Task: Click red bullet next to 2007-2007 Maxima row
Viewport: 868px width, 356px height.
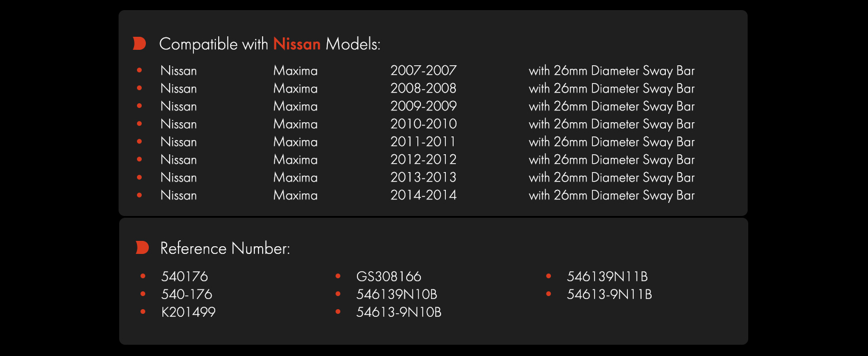Action: tap(139, 70)
